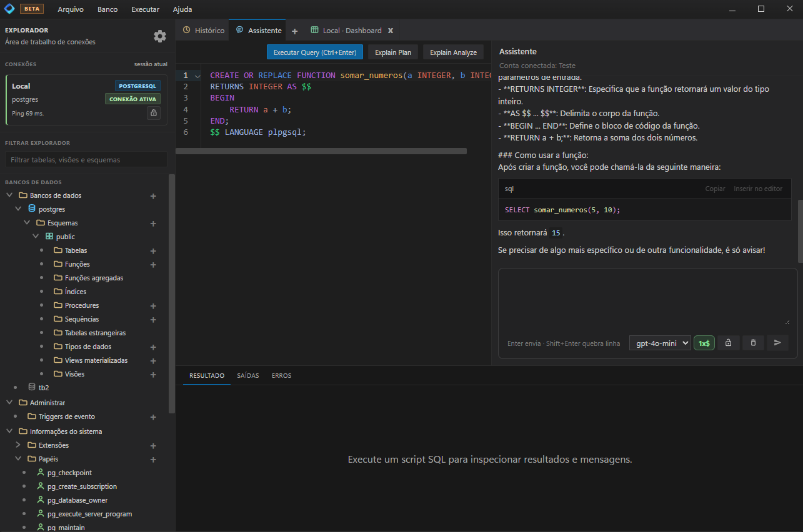
Task: Click the Executar Query button
Action: 314,52
